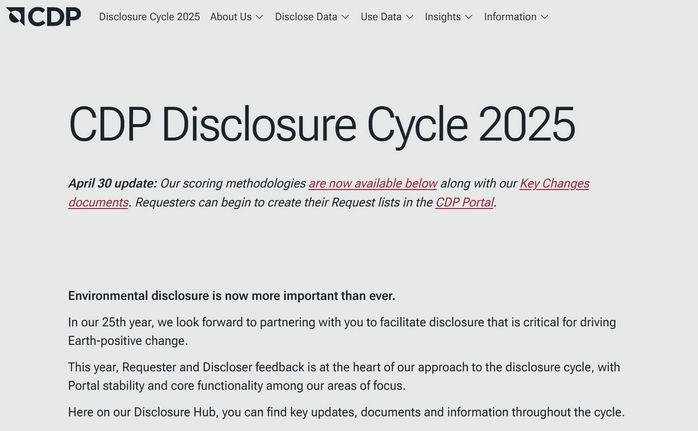Expand the Use Data chevron
Viewport: 698px width, 431px height.
pyautogui.click(x=410, y=17)
